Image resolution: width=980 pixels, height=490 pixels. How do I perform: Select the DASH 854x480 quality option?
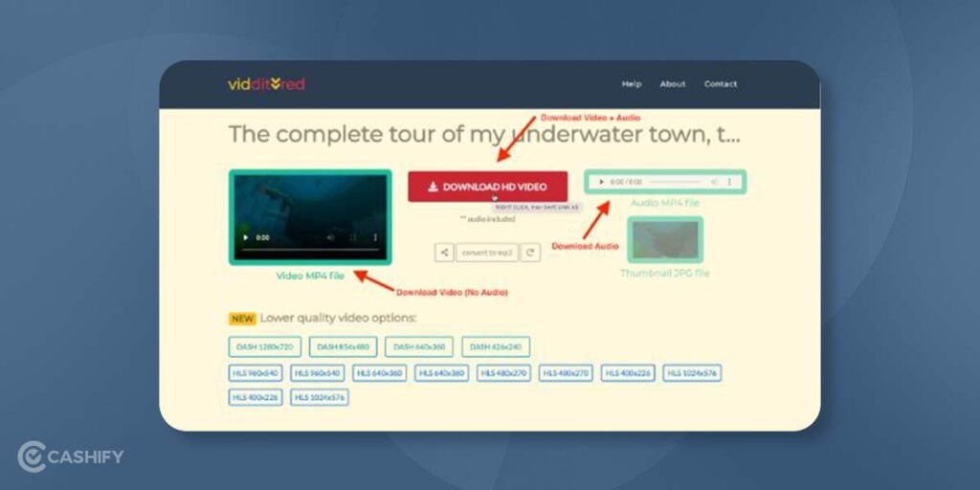point(344,346)
